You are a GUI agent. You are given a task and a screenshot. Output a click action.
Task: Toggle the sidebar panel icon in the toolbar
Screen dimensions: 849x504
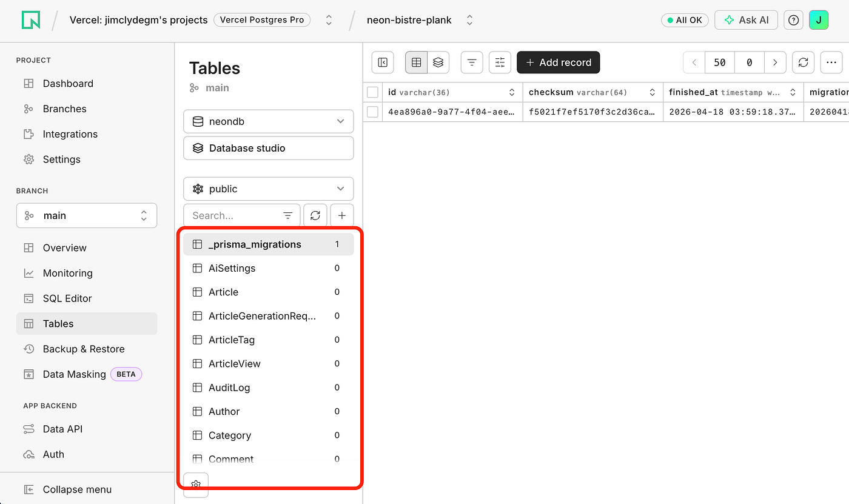pyautogui.click(x=383, y=62)
